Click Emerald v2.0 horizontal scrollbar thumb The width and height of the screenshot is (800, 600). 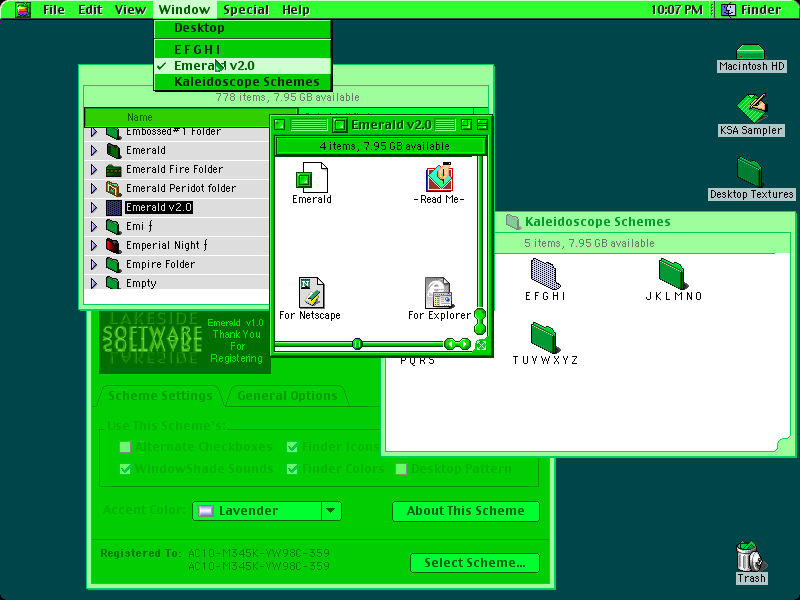click(x=357, y=344)
